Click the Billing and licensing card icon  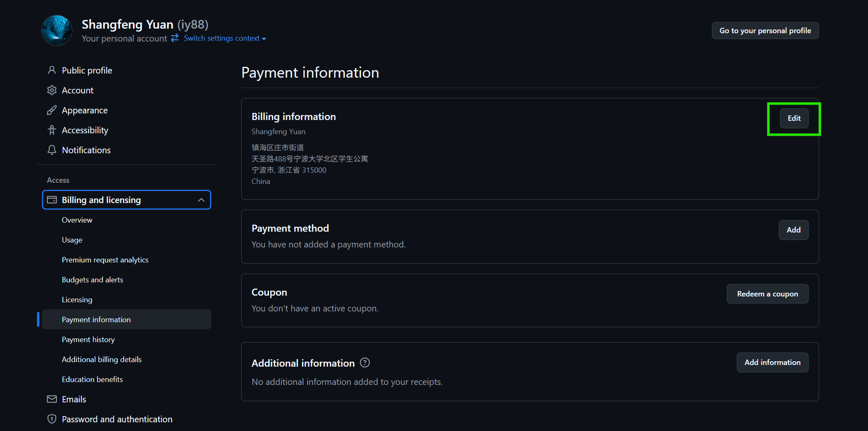point(52,200)
